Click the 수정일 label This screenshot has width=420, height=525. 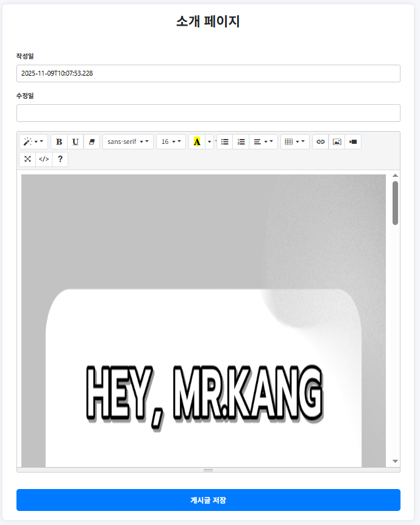click(x=25, y=96)
